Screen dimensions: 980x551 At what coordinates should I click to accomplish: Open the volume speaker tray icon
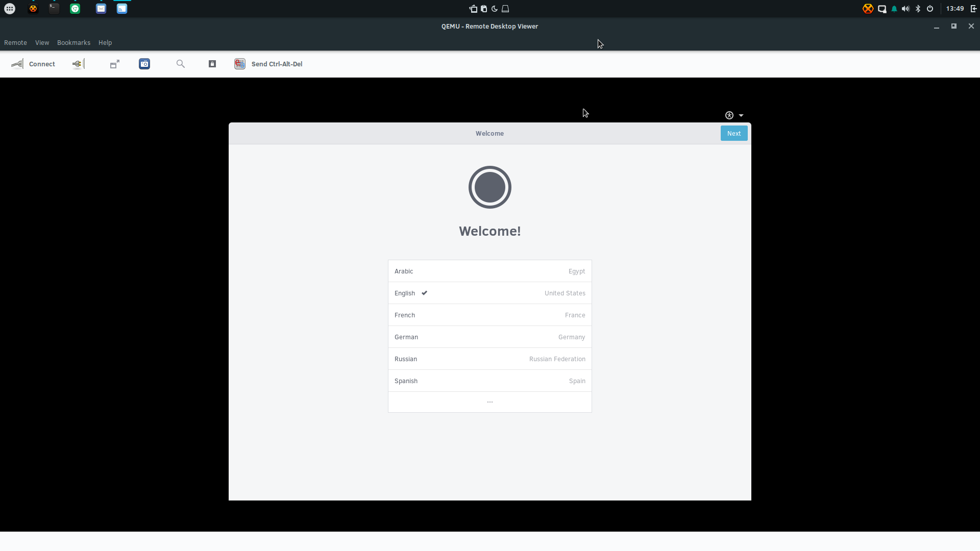point(905,9)
